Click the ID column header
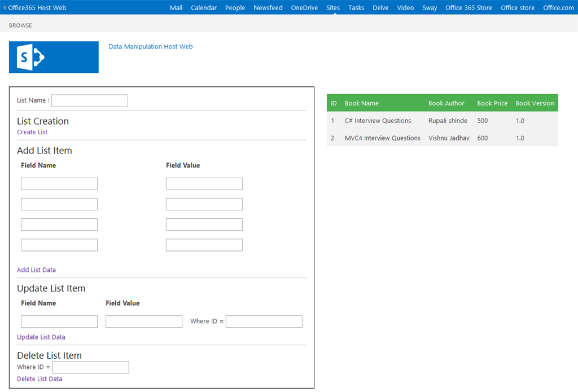Screen dimensions: 578x392 coord(334,103)
